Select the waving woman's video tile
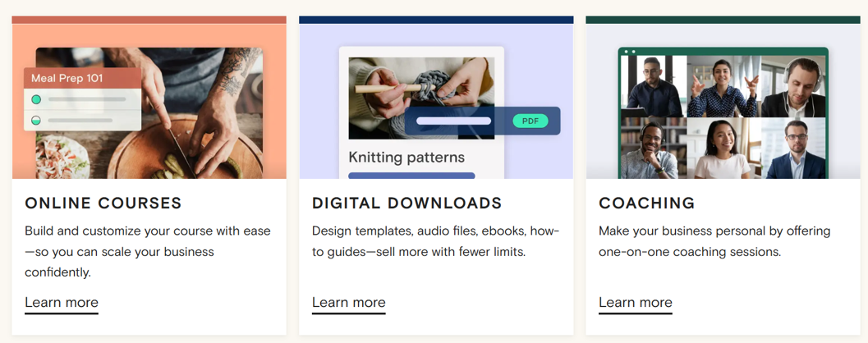 pyautogui.click(x=722, y=86)
